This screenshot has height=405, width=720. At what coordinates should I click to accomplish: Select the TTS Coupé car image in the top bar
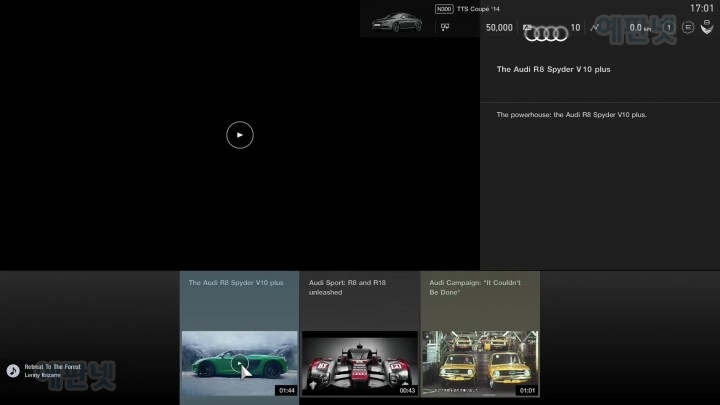397,22
